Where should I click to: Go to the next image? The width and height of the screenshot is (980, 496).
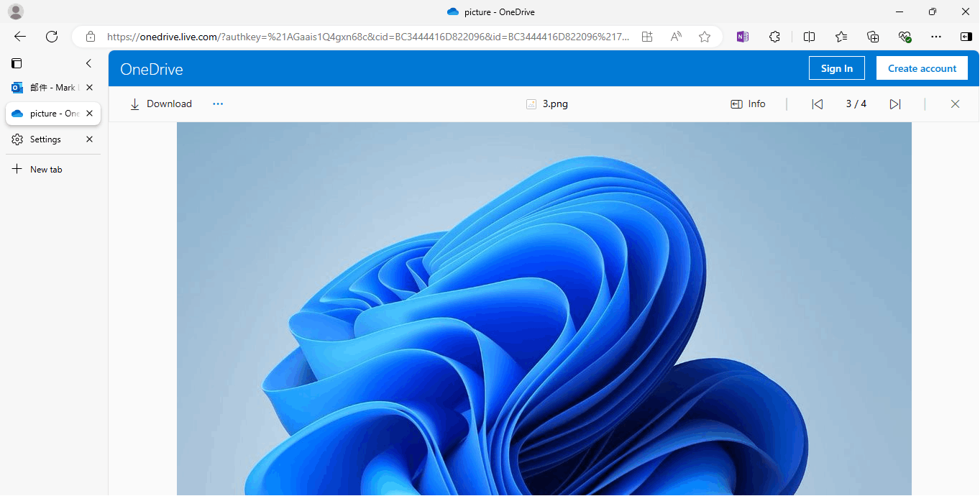[895, 104]
